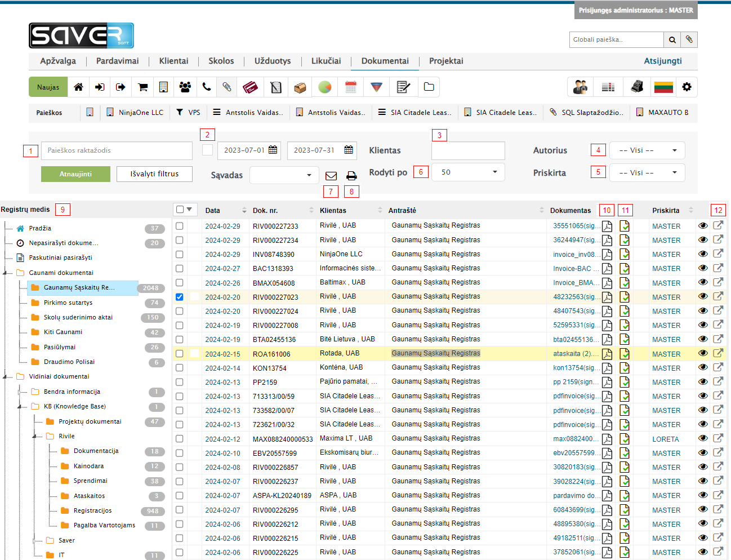Open the SQL Slaptažodžio saved search

[586, 113]
